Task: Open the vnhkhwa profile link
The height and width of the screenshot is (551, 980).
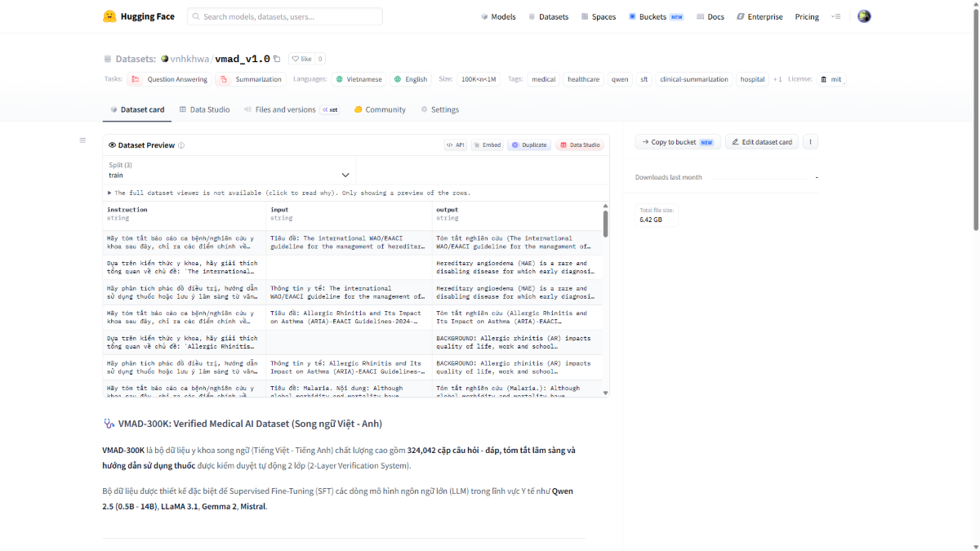Action: [189, 59]
